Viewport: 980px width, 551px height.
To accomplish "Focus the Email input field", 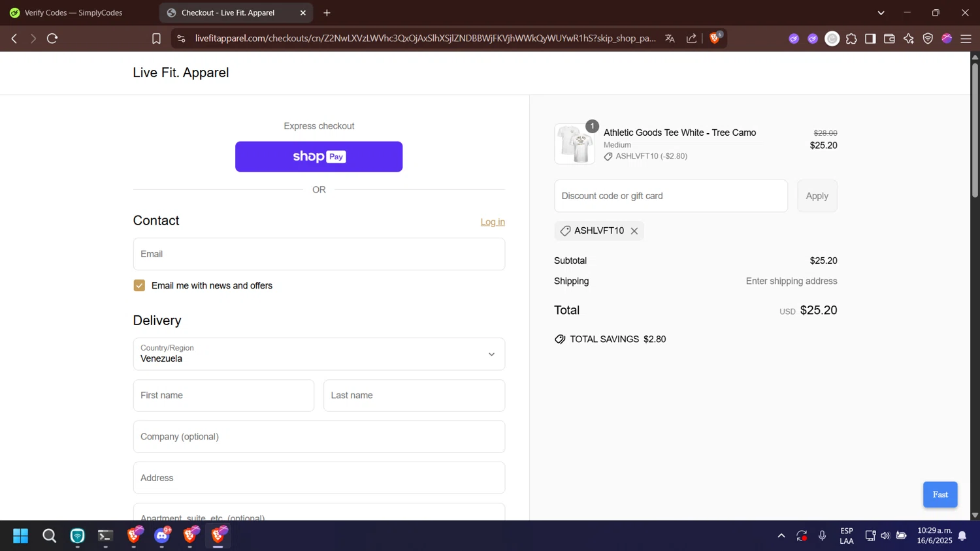I will pos(319,254).
